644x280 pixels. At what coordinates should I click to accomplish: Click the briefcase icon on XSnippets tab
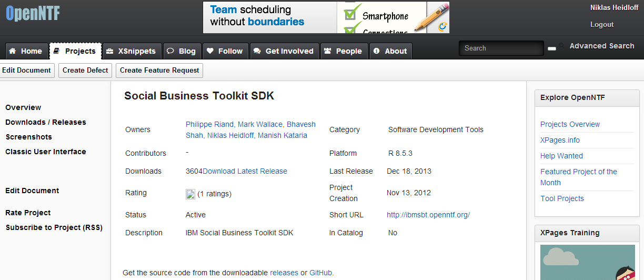point(109,51)
